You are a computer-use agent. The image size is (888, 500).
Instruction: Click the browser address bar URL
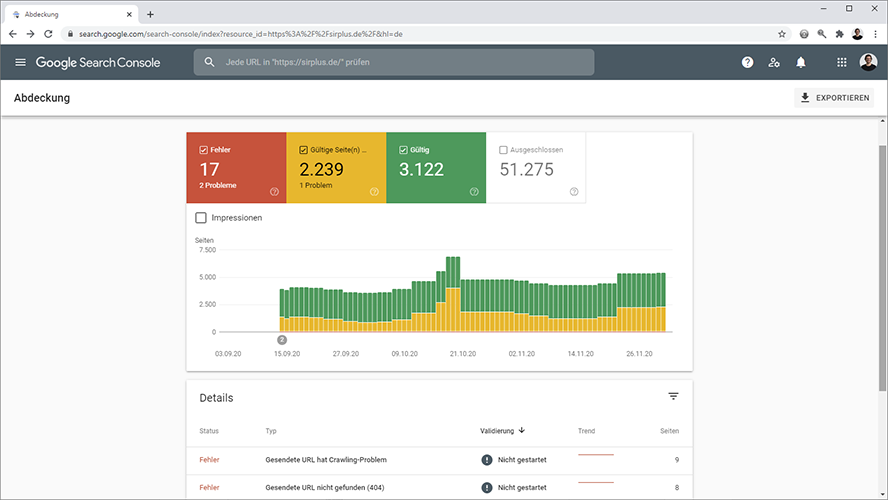241,34
